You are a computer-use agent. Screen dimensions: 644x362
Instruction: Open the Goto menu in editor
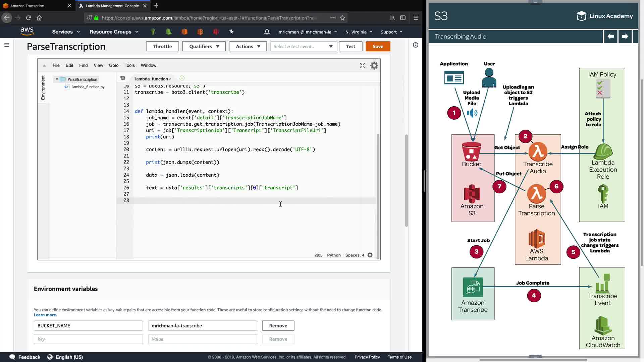114,65
